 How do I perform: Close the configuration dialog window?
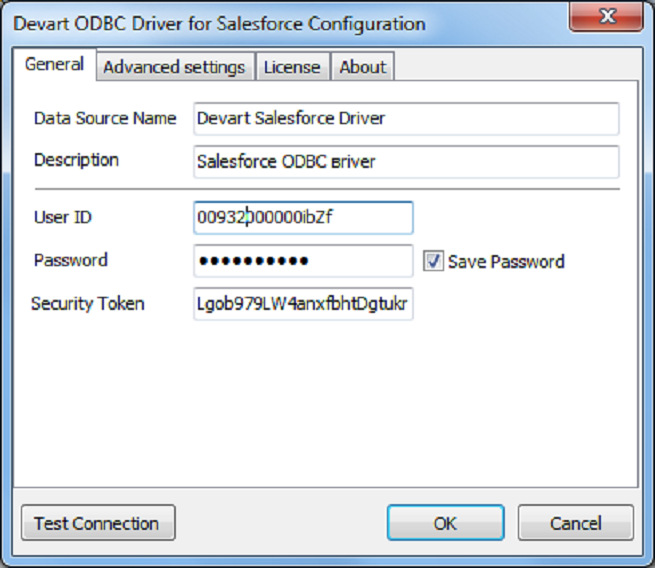(x=606, y=18)
